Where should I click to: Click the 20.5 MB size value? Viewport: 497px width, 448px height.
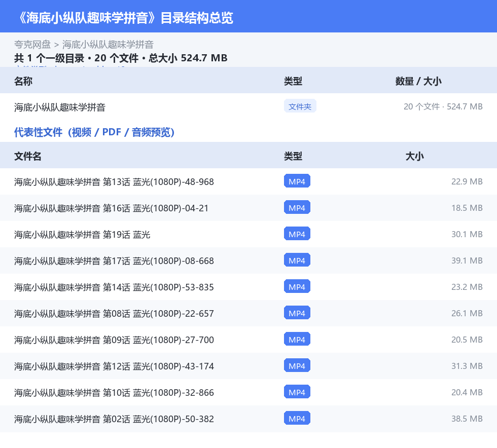pyautogui.click(x=467, y=339)
